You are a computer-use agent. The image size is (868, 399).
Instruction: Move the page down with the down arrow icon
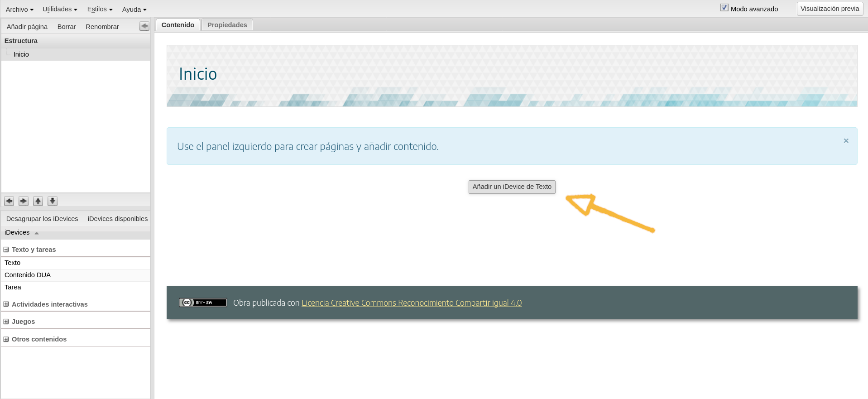pos(53,201)
